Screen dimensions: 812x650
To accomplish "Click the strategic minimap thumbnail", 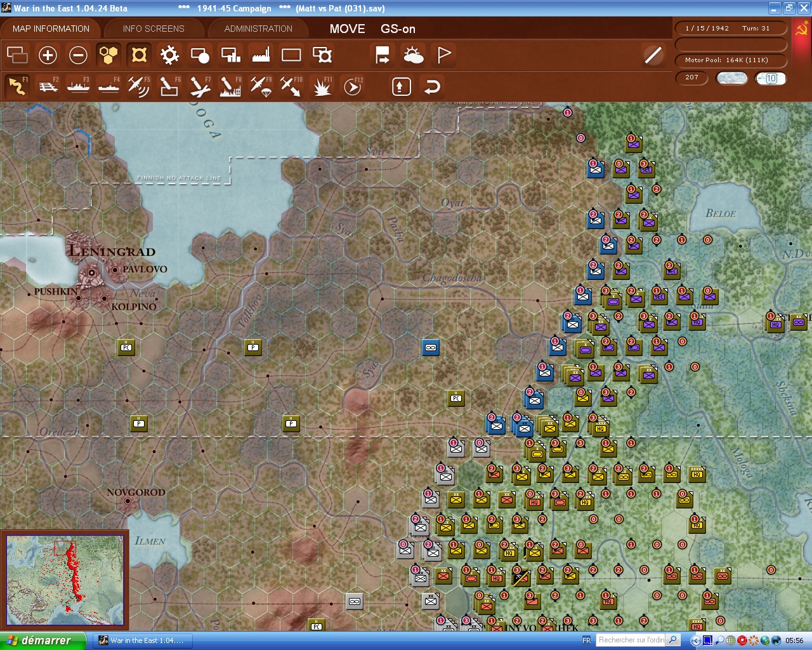I will point(65,580).
